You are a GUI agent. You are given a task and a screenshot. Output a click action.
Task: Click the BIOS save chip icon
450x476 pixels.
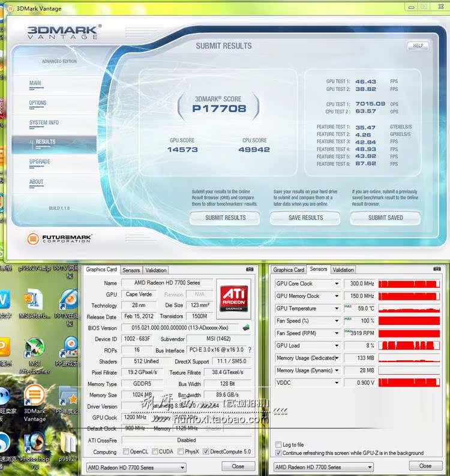click(x=246, y=327)
